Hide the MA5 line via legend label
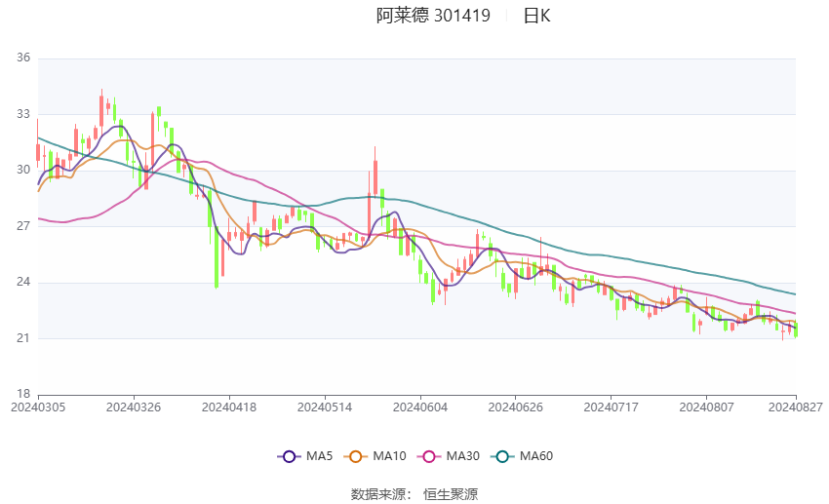The width and height of the screenshot is (829, 504). point(319,456)
